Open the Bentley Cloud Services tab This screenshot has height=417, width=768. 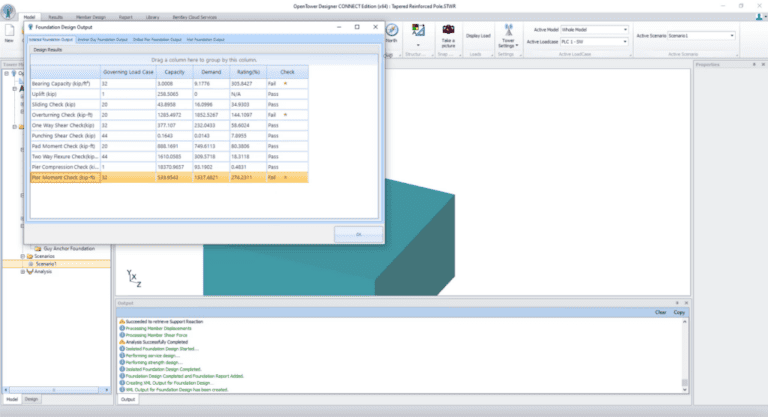coord(194,17)
